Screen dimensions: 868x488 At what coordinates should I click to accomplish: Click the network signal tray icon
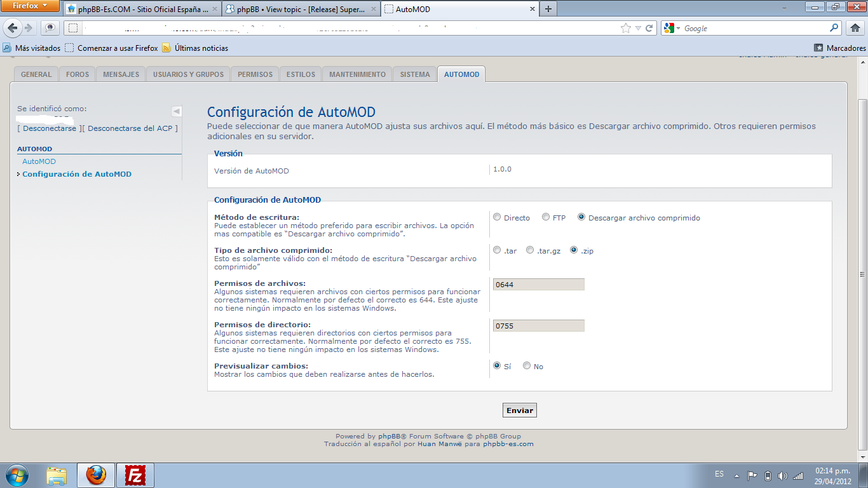798,475
